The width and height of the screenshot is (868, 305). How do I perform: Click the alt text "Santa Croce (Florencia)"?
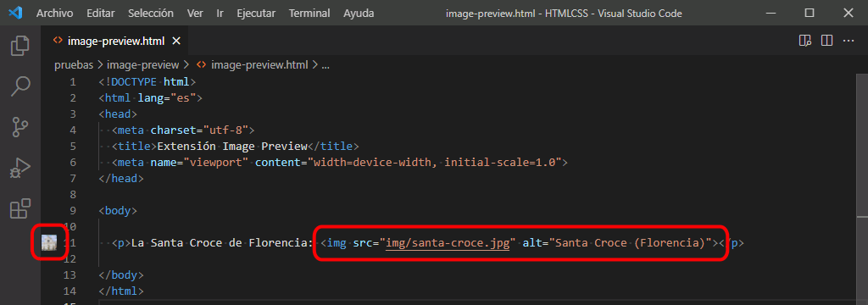[x=630, y=242]
